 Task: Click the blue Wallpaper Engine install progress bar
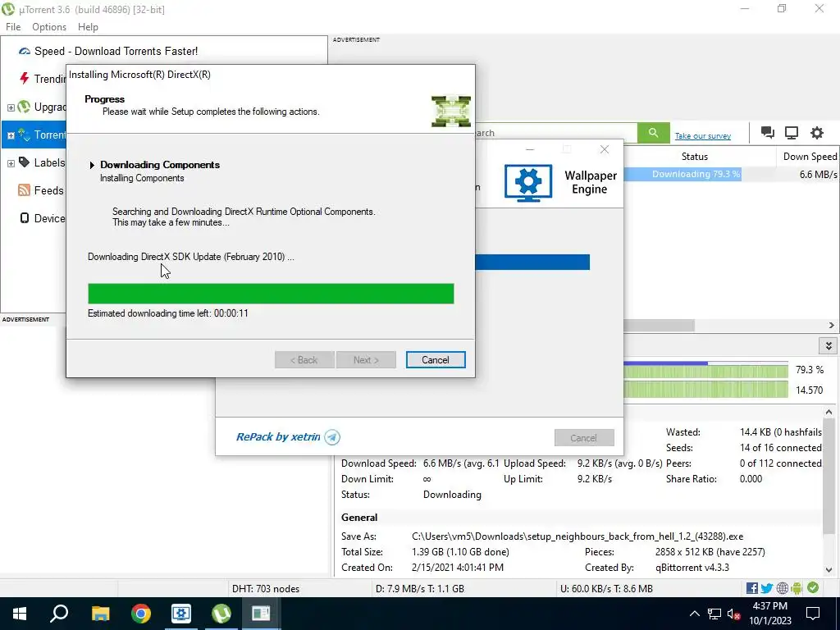click(x=532, y=262)
